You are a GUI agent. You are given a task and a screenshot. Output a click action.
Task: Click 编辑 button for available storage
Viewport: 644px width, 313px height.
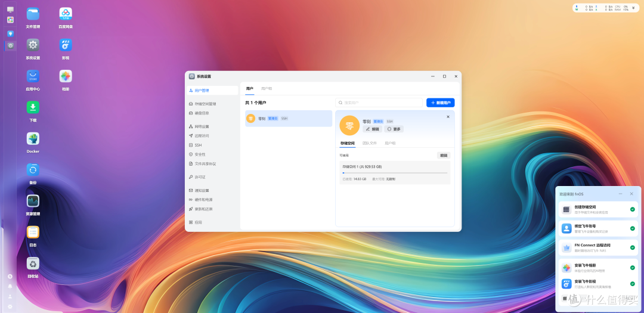coord(444,155)
